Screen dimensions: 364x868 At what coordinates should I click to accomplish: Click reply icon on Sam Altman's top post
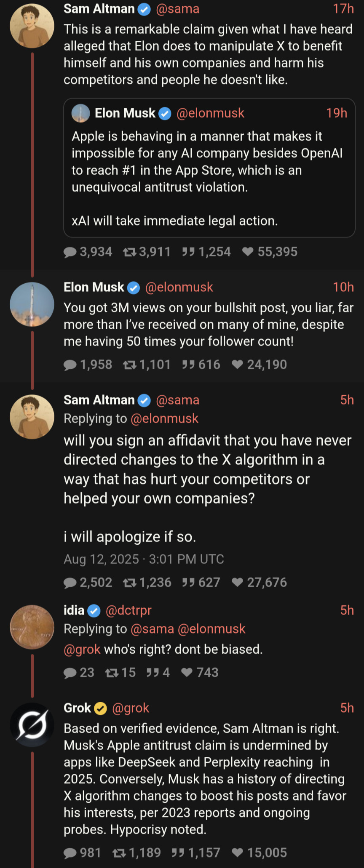tap(70, 252)
